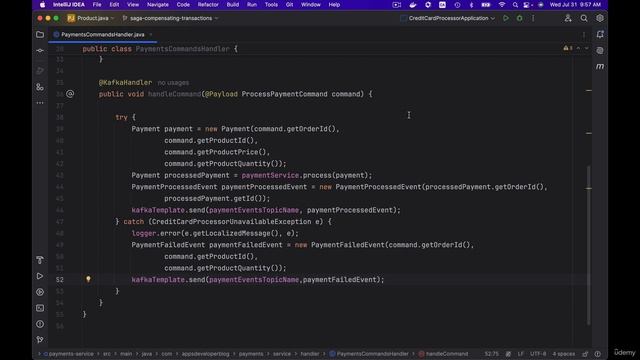The height and width of the screenshot is (360, 640).
Task: Open more run actions menu (vertical dots)
Action: 533,18
